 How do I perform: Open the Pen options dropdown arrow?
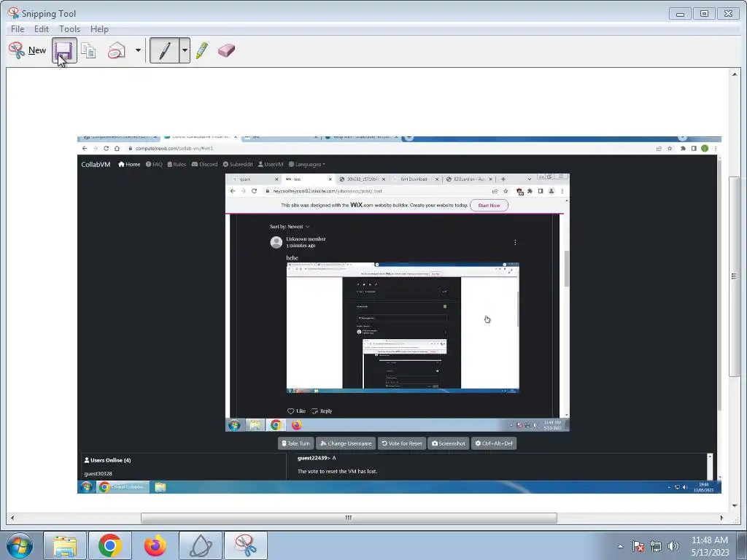[x=185, y=50]
